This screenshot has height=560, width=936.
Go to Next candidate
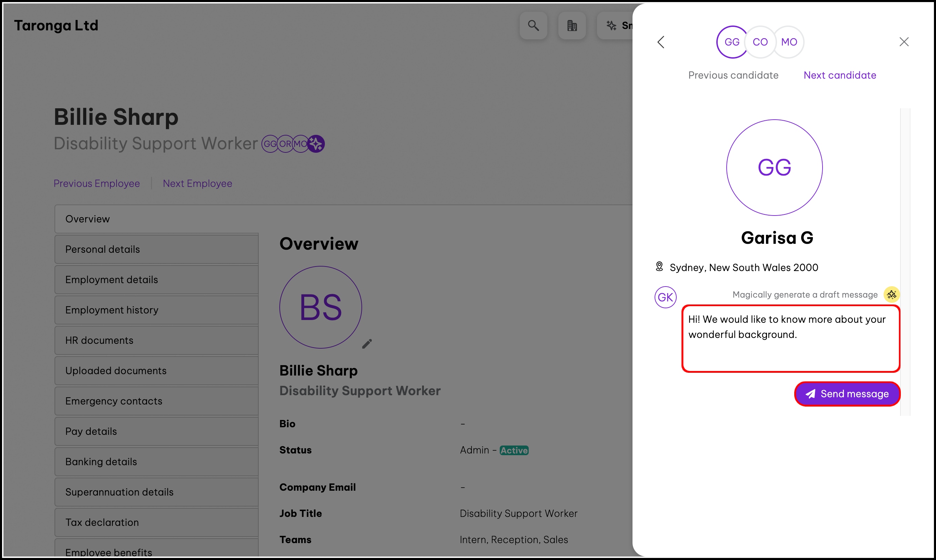(x=840, y=75)
